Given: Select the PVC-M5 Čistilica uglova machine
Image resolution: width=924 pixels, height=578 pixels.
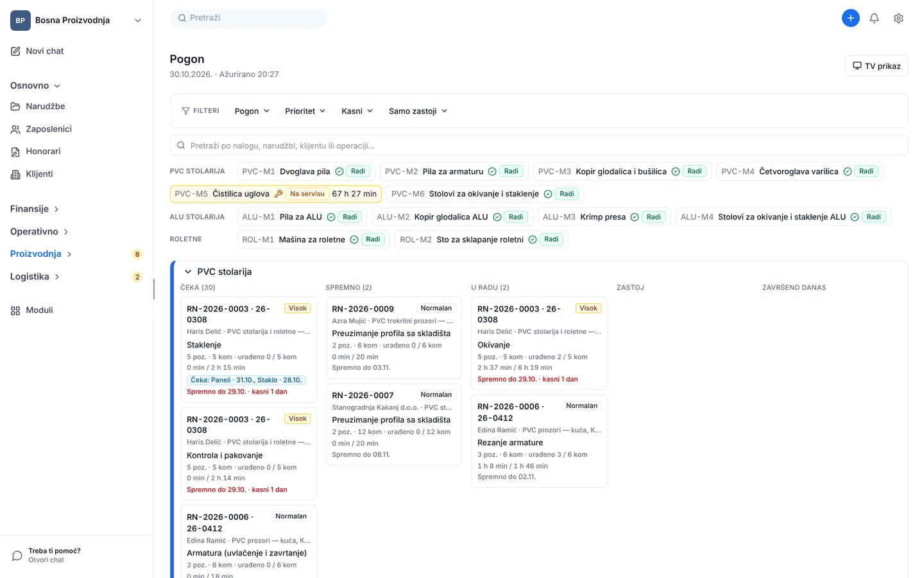Looking at the screenshot, I should pos(276,194).
